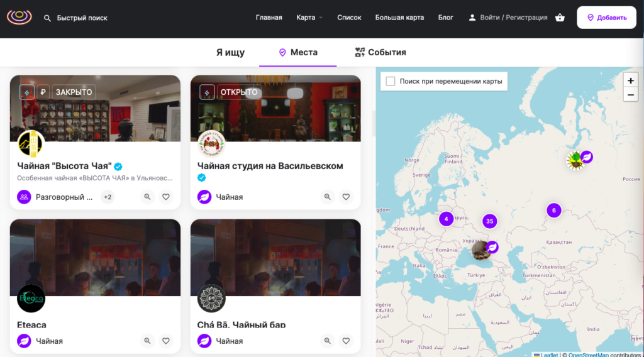
Task: Enable Поиск при перемещении карты checkbox
Action: (391, 81)
